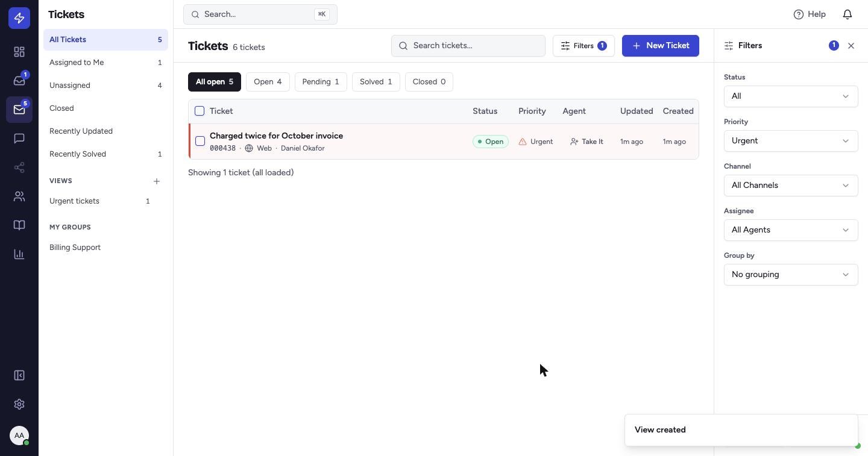Click the Web channel globe icon

(x=249, y=148)
